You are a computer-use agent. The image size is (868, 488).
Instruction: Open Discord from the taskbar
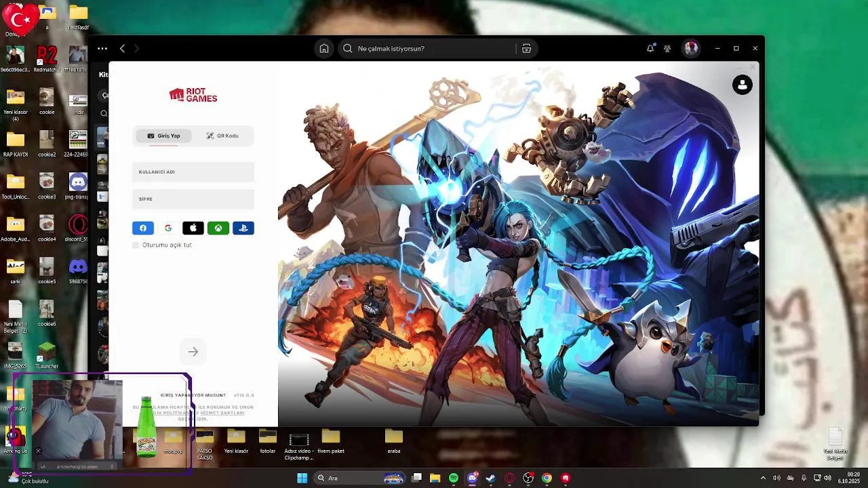click(473, 478)
